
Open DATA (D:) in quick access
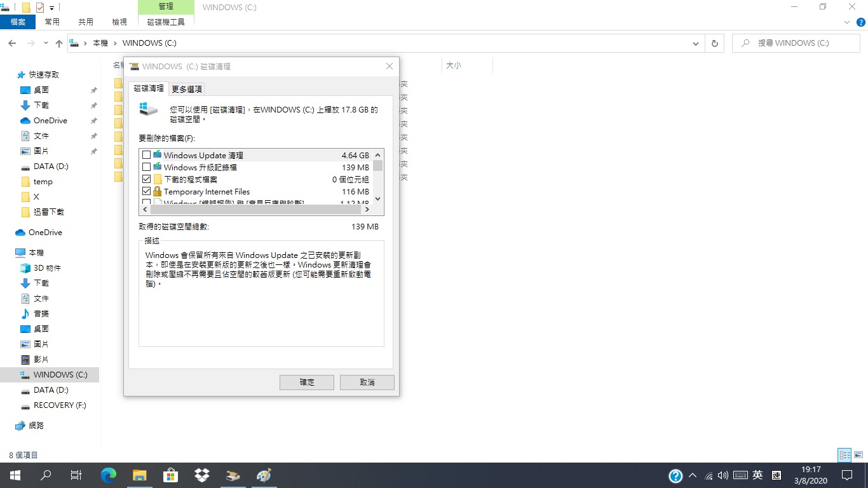tap(51, 166)
